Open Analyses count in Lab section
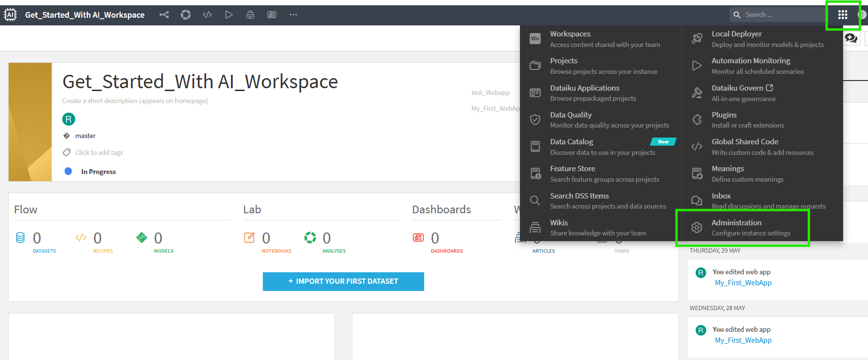Screen dimensions: 868x360 point(325,242)
